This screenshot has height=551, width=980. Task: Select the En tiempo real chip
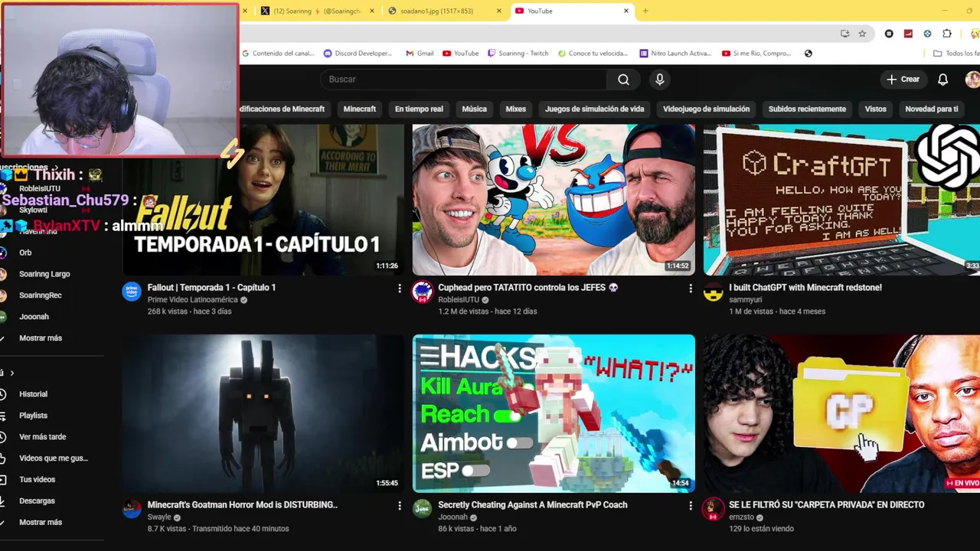coord(419,109)
